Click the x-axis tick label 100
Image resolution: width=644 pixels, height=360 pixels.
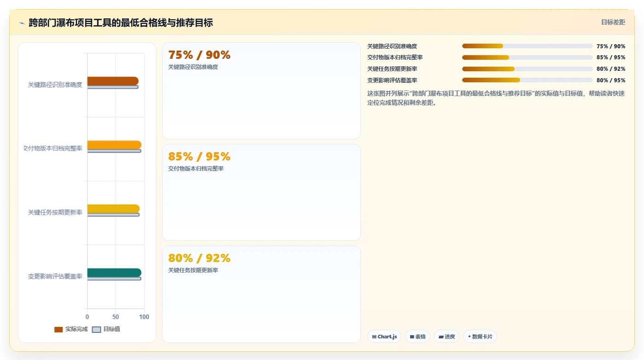click(x=144, y=317)
